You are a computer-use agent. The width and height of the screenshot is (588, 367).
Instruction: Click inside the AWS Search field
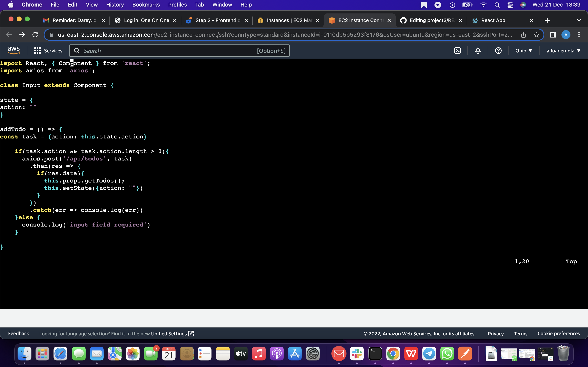[170, 51]
